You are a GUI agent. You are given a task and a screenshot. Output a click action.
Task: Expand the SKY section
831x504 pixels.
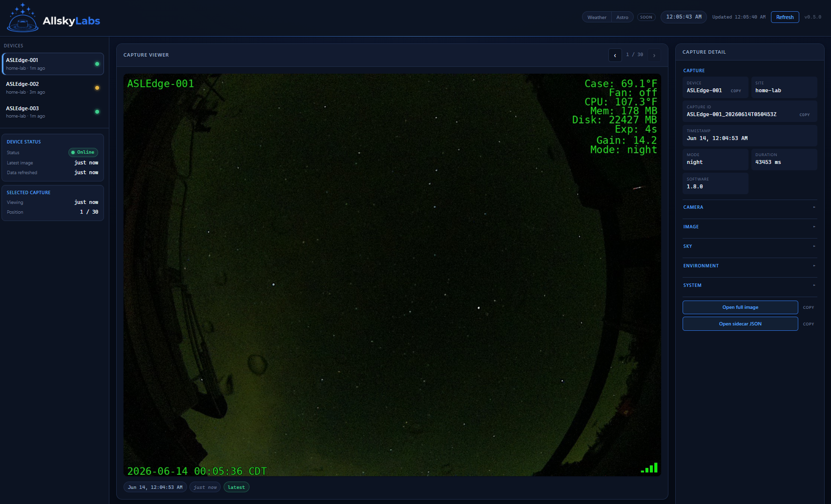tap(749, 246)
